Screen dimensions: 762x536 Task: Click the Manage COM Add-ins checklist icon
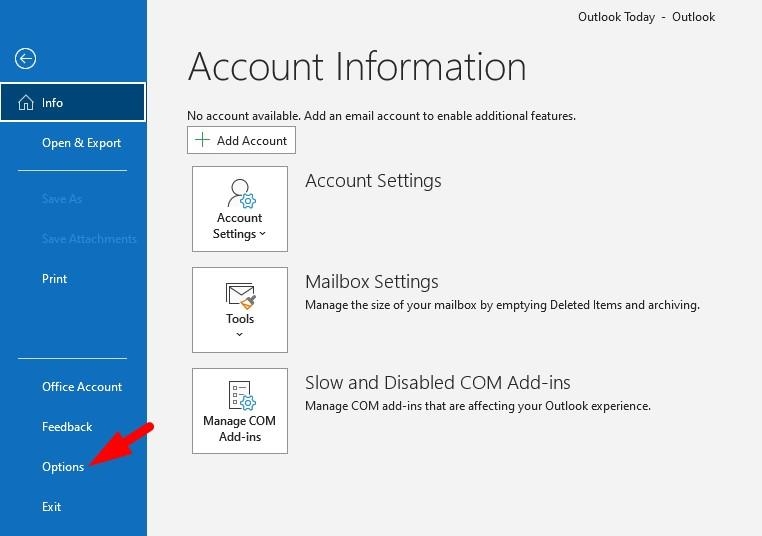pyautogui.click(x=242, y=396)
